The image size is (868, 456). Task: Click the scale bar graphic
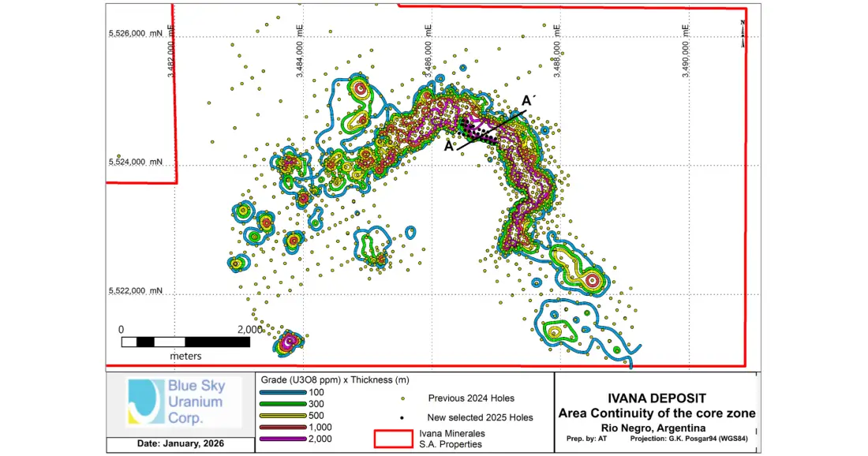pyautogui.click(x=185, y=342)
